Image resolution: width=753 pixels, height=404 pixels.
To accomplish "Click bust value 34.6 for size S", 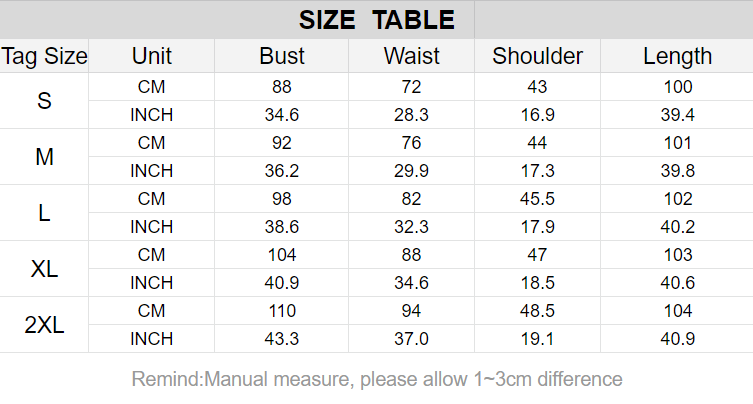I will coord(282,115).
